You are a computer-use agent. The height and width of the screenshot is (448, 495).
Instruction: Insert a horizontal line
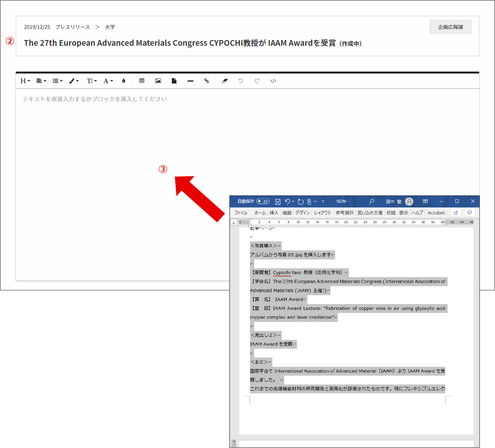190,81
